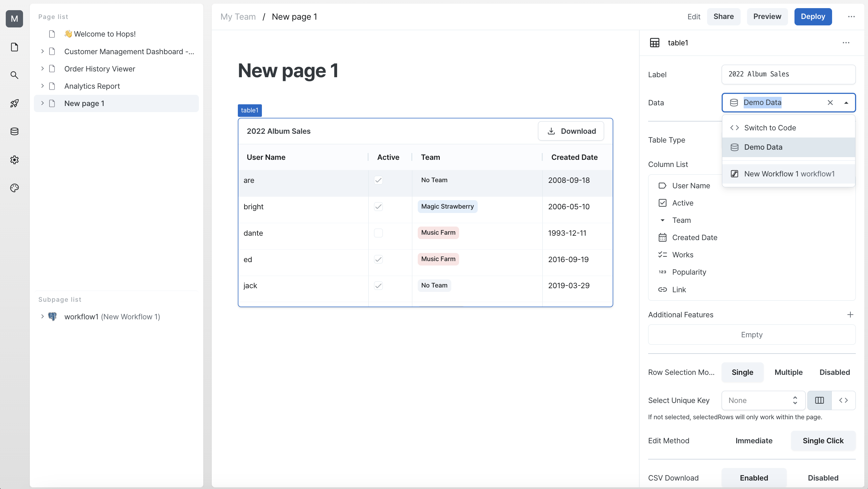Click the table1 grid icon in properties panel
This screenshot has height=489, width=868.
coord(655,43)
